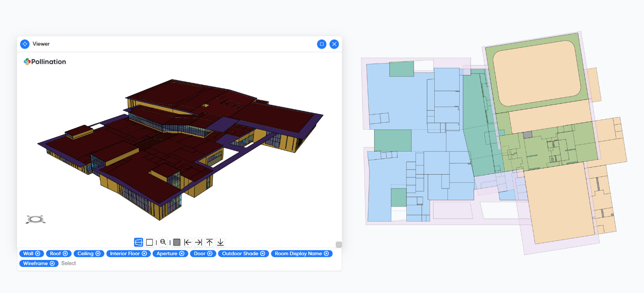The height and width of the screenshot is (293, 644).
Task: Click the orbit compass gizmo icon
Action: click(35, 219)
